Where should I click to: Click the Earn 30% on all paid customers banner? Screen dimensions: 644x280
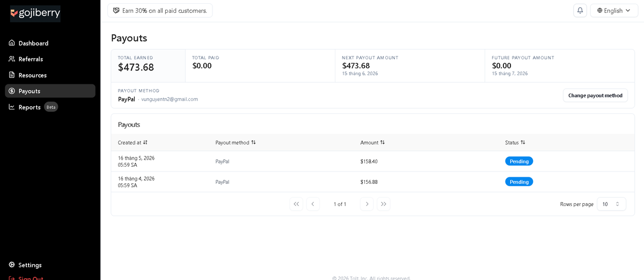point(160,10)
